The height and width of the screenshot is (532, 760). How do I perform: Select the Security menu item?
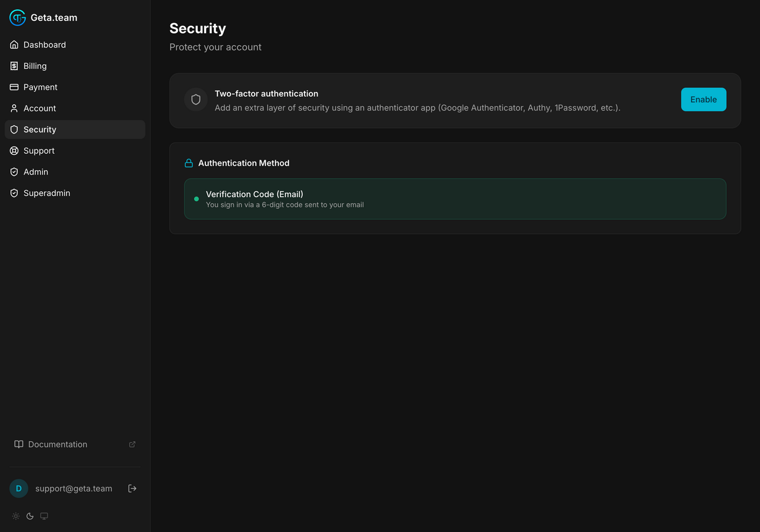[x=75, y=129]
